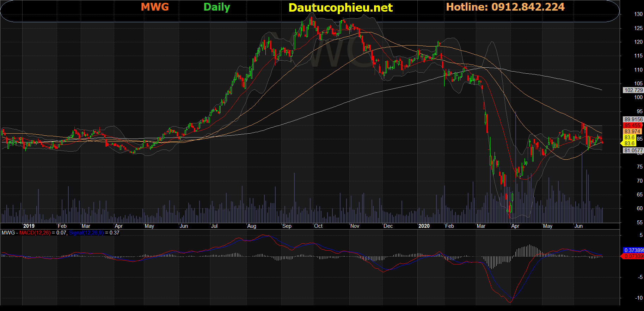644x311 pixels.
Task: Click the MWG ticker title in header
Action: pos(155,7)
